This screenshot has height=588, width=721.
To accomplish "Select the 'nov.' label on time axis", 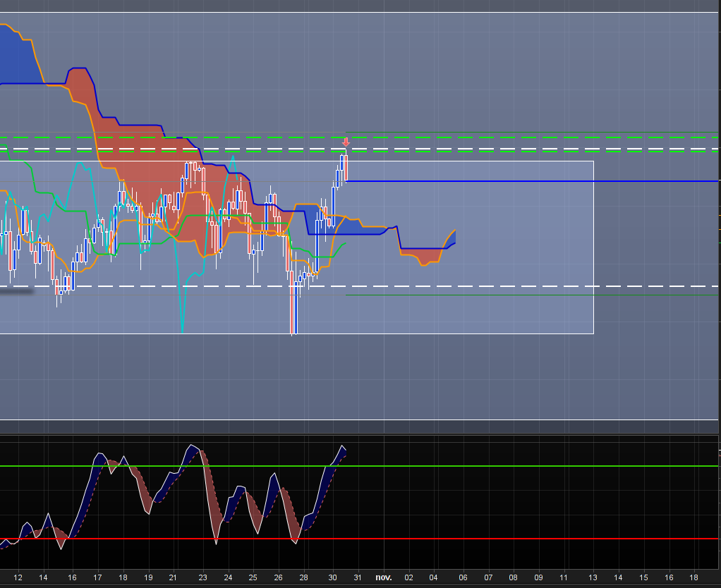I will coord(384,577).
